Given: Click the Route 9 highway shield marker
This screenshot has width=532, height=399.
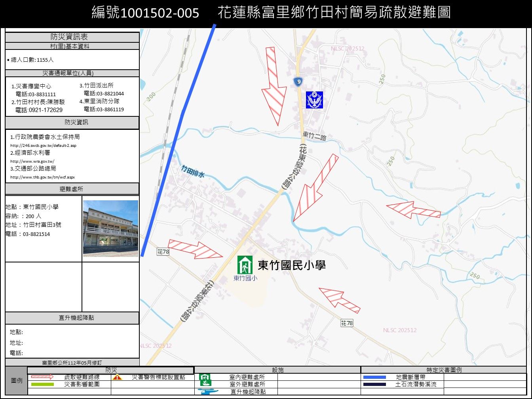Looking at the screenshot, I should 298,82.
